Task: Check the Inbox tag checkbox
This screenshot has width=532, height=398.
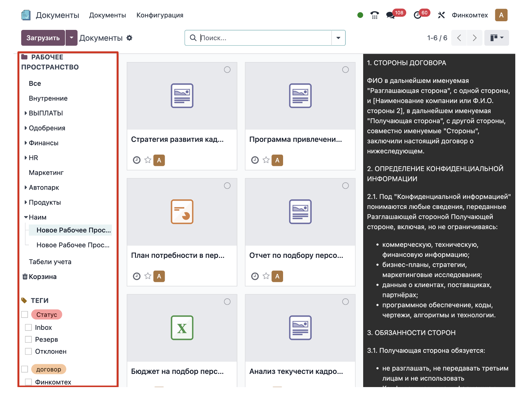Action: pyautogui.click(x=29, y=328)
